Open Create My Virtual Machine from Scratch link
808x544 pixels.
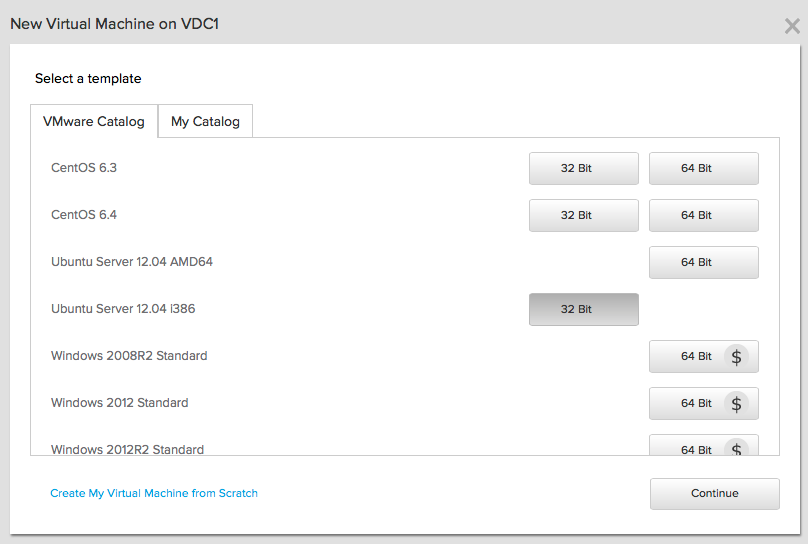point(154,493)
